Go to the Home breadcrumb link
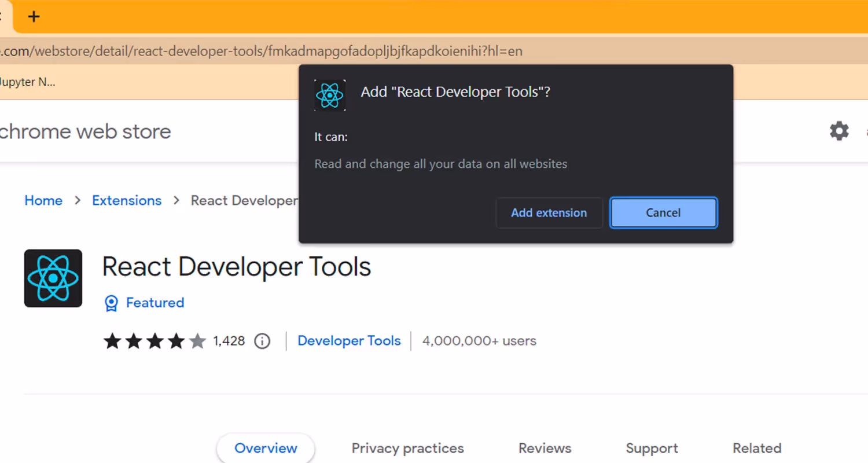868x463 pixels. coord(43,200)
